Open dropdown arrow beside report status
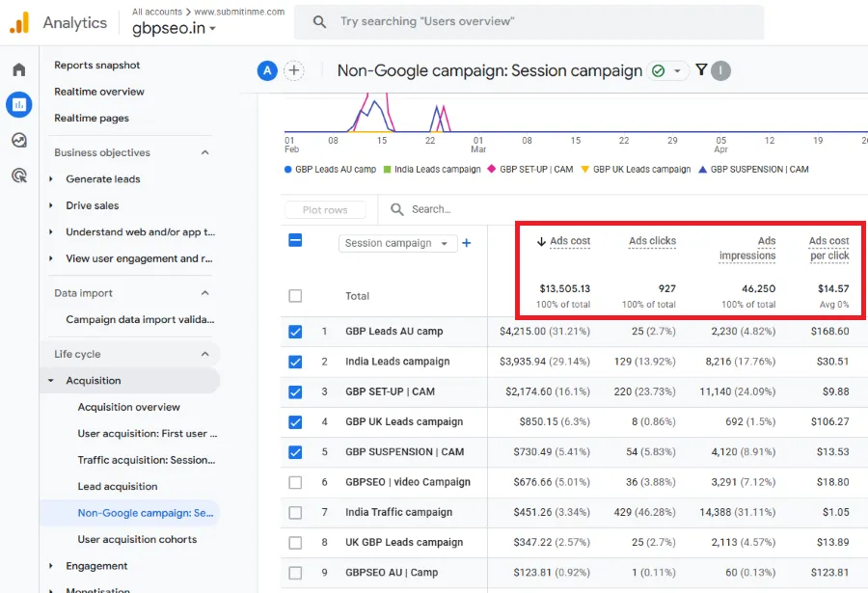 point(677,71)
